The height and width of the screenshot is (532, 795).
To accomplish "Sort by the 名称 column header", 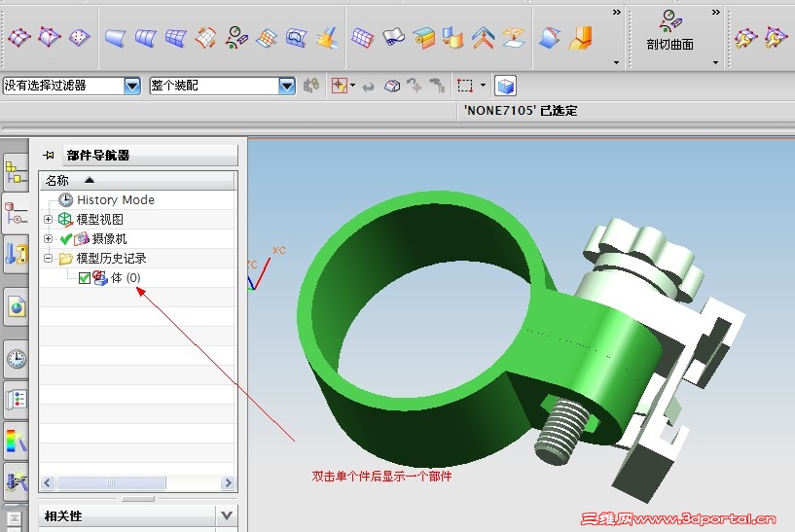I will (138, 180).
